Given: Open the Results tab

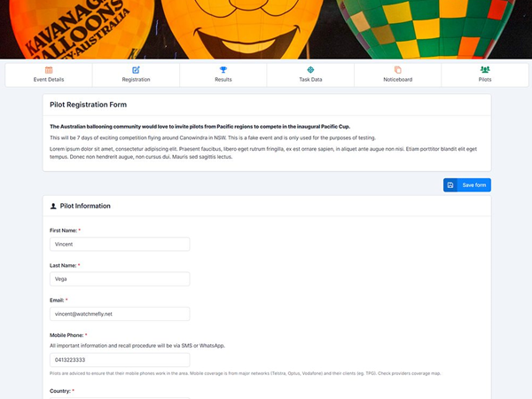Looking at the screenshot, I should 223,75.
